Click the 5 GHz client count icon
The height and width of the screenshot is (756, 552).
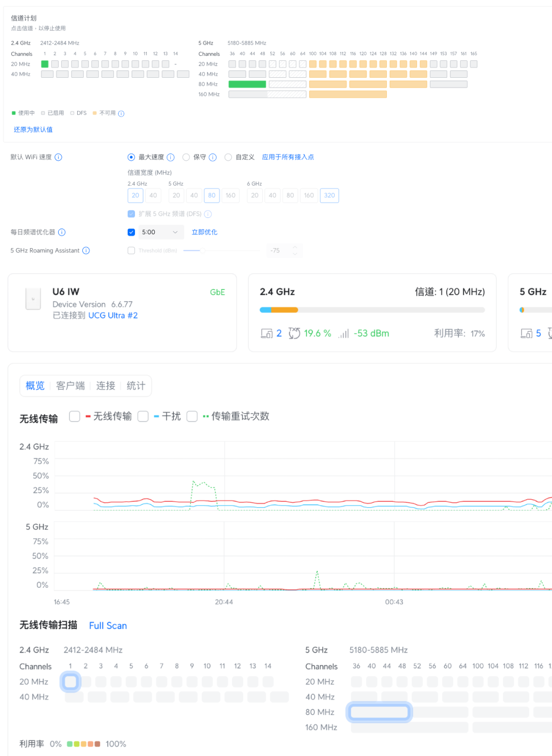click(x=526, y=333)
